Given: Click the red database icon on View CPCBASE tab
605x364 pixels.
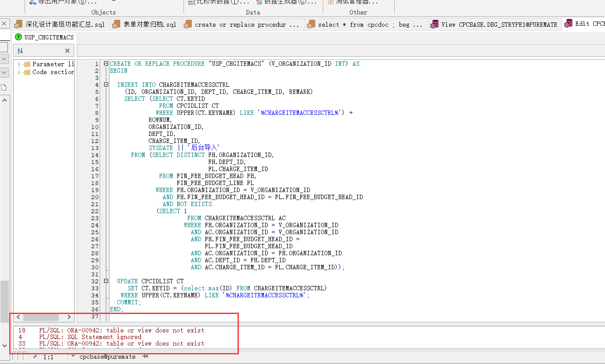Looking at the screenshot, I should pos(435,25).
